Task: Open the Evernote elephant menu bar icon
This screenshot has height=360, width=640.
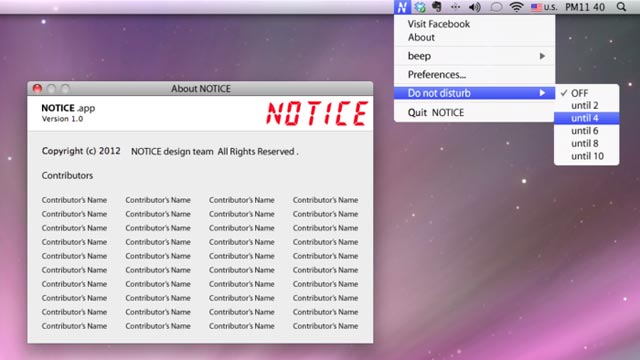Action: pos(436,7)
